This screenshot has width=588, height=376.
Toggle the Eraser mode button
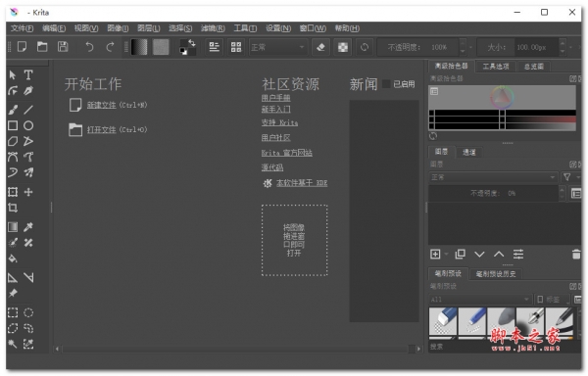(x=321, y=47)
